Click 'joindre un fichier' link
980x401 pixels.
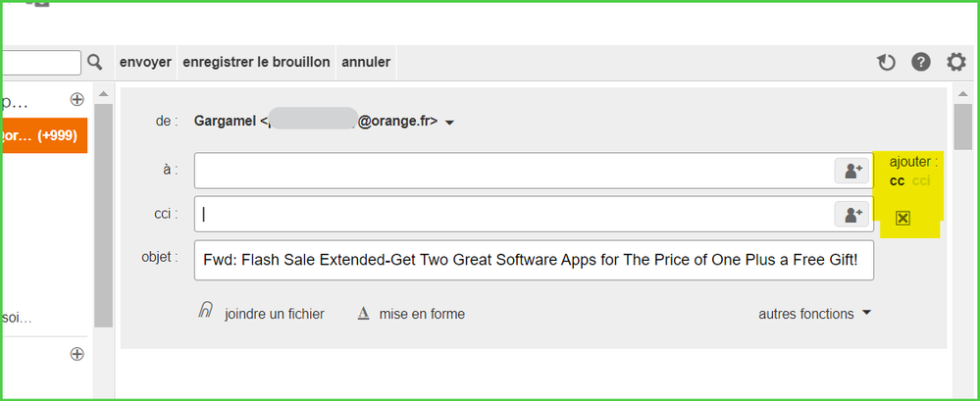[x=275, y=314]
